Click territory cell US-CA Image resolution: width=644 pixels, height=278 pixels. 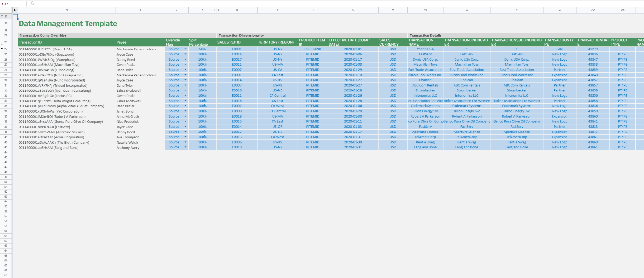click(x=278, y=70)
